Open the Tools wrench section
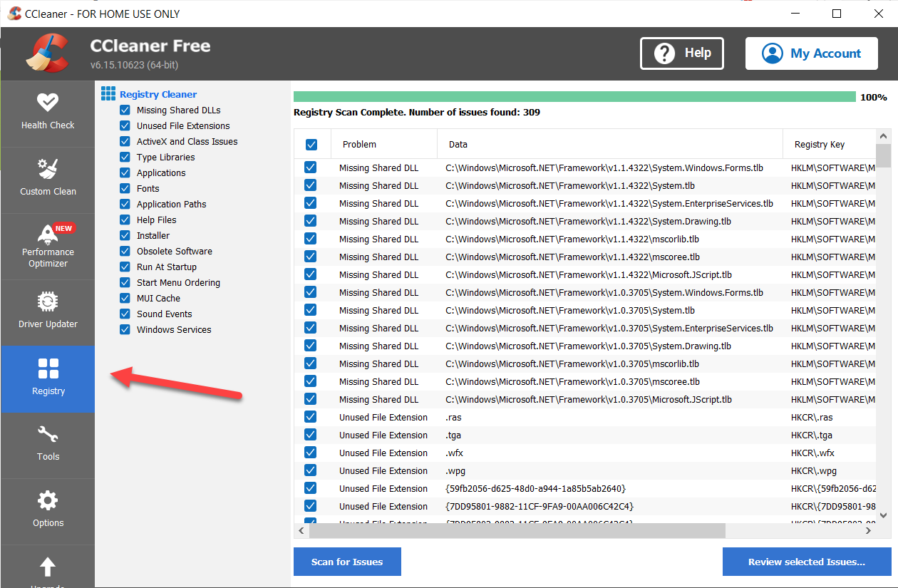898x588 pixels. [48, 445]
